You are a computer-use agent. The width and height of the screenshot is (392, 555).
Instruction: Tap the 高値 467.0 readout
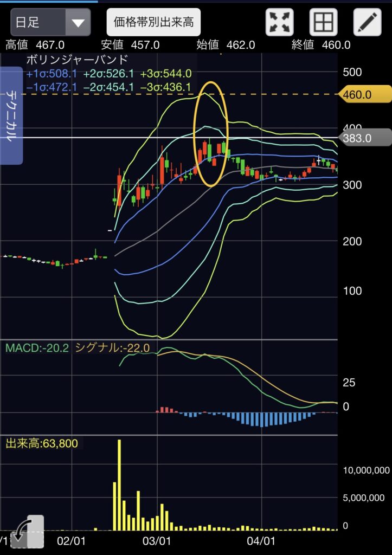tap(35, 45)
